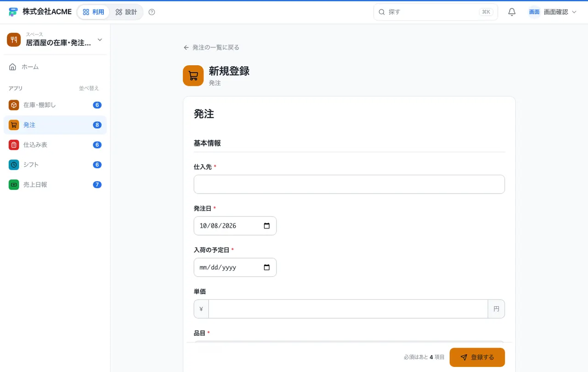The width and height of the screenshot is (588, 372).
Task: Click the 売上日報 money icon
Action: click(x=14, y=184)
